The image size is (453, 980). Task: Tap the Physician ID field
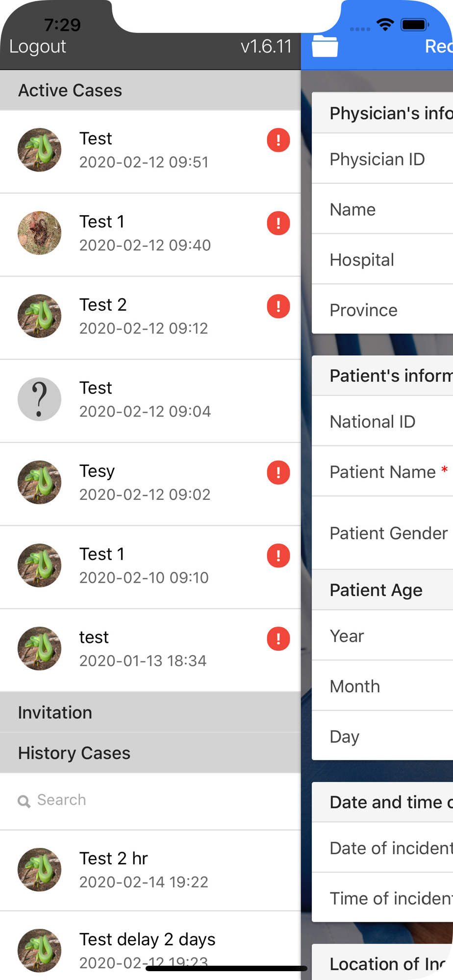[x=382, y=159]
